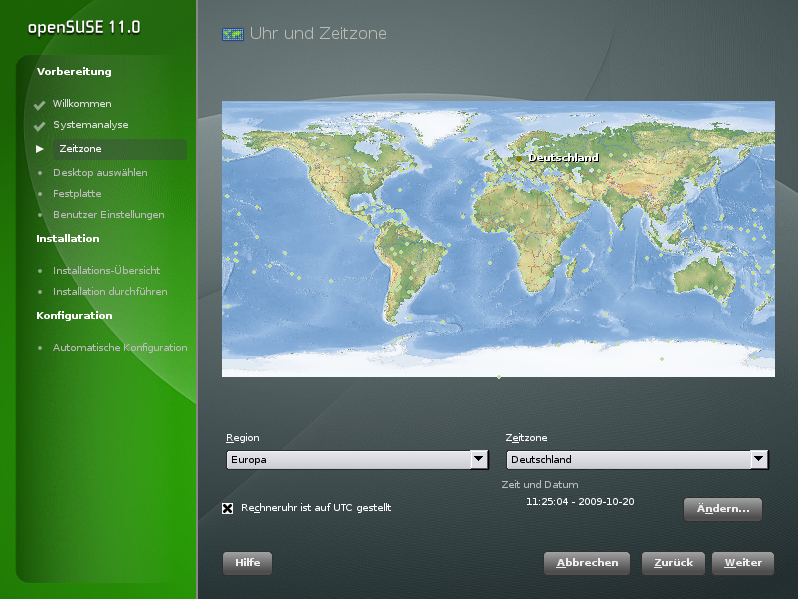Open the Zeitzone dropdown arrow

[x=758, y=459]
